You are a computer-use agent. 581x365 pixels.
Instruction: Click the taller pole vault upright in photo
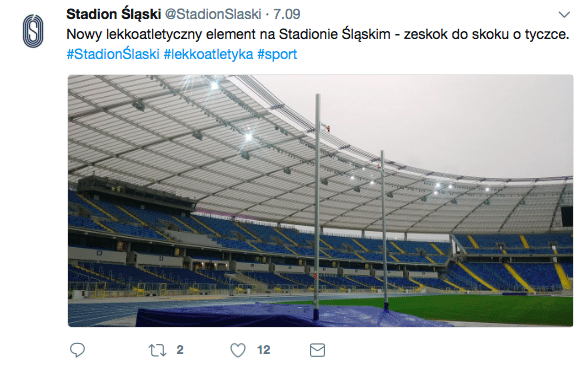pyautogui.click(x=317, y=204)
